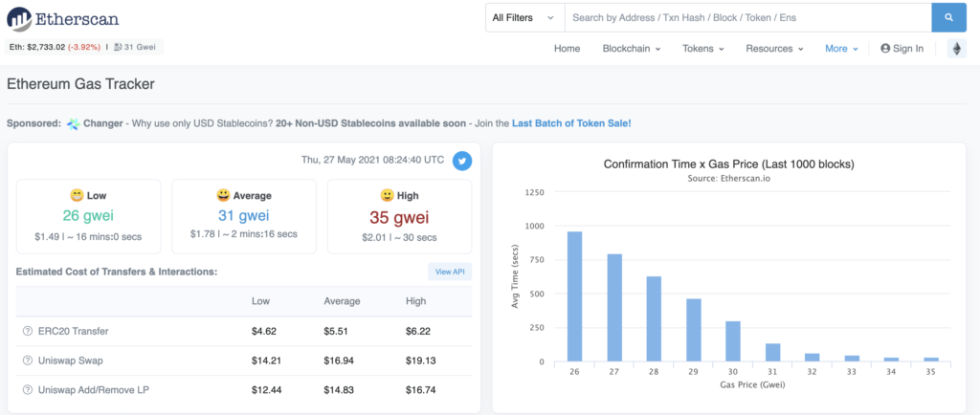Click the bar for gas price 27
The height and width of the screenshot is (415, 980).
pos(614,308)
